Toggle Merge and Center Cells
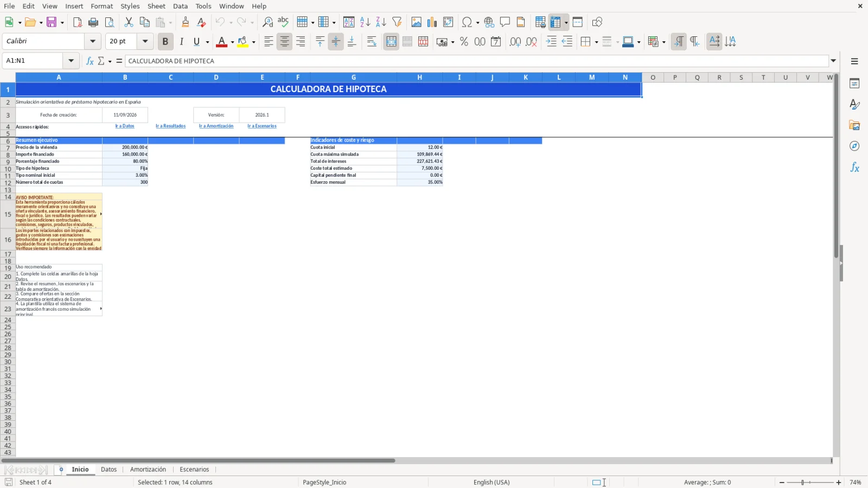 pyautogui.click(x=391, y=42)
